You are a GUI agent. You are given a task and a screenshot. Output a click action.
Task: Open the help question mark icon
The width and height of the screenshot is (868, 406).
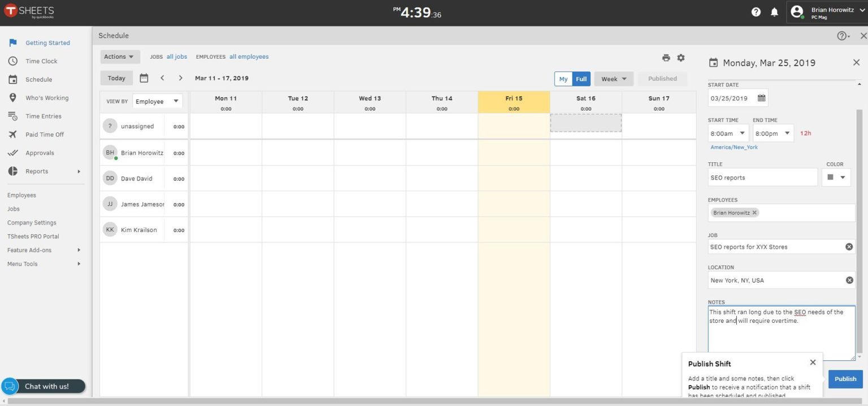[756, 12]
